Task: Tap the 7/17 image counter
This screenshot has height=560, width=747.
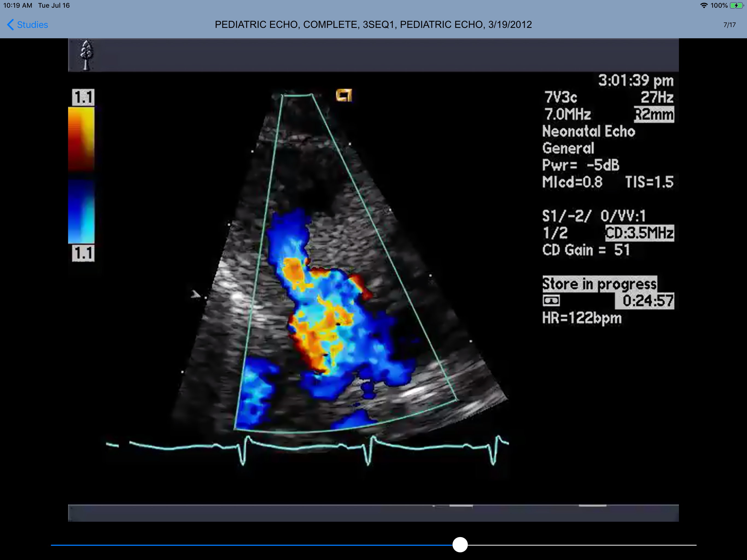Action: pos(729,25)
